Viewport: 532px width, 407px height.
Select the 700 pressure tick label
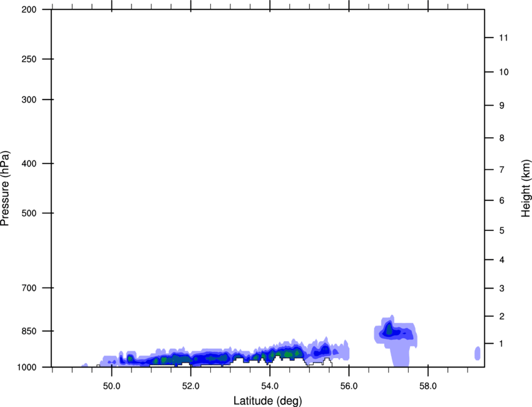click(29, 288)
